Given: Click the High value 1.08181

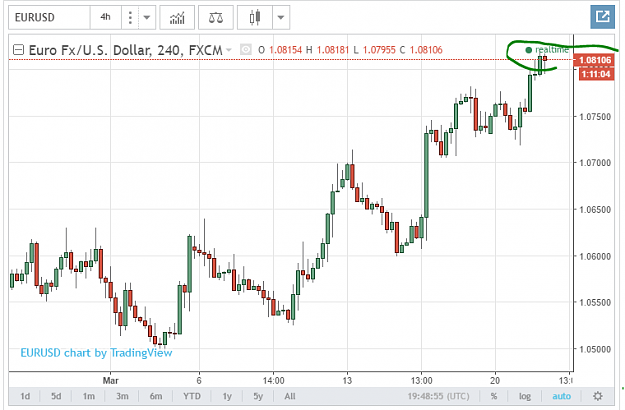Looking at the screenshot, I should (333, 50).
